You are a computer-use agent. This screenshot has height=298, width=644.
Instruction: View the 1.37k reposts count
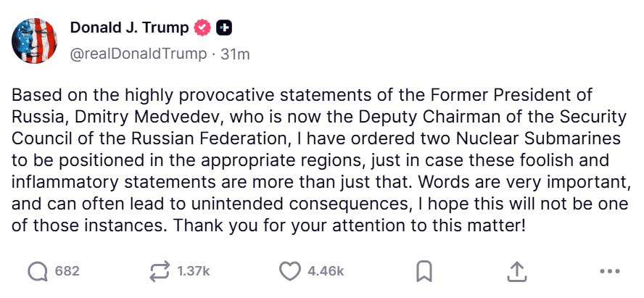(x=193, y=271)
